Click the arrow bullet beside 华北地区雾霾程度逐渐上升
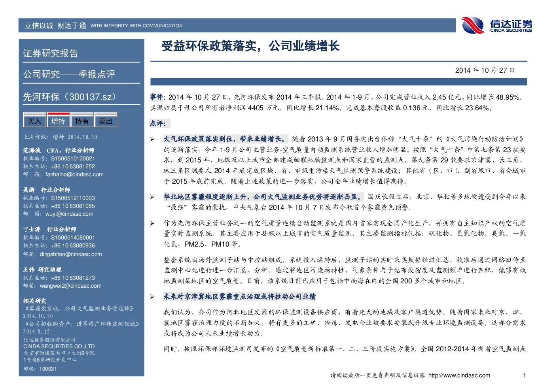Viewport: 555px width, 392px height. click(152, 197)
